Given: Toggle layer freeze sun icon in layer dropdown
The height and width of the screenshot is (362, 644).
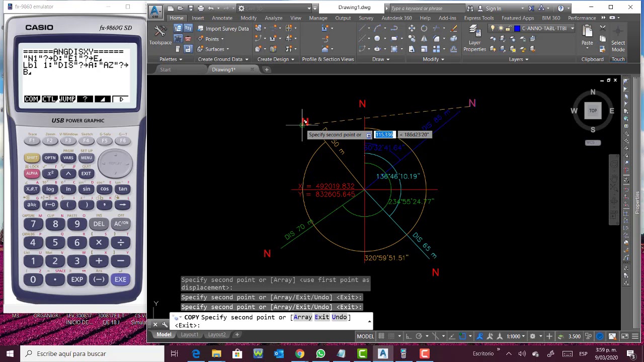Looking at the screenshot, I should click(x=501, y=29).
